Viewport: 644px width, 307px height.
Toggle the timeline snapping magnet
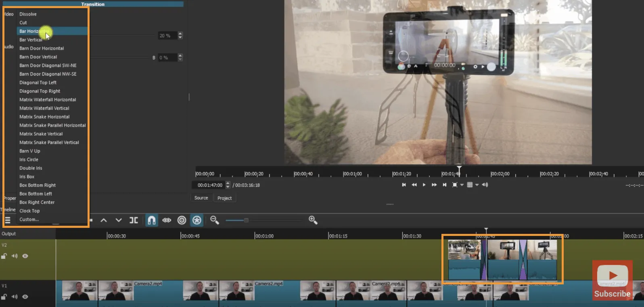coord(151,220)
